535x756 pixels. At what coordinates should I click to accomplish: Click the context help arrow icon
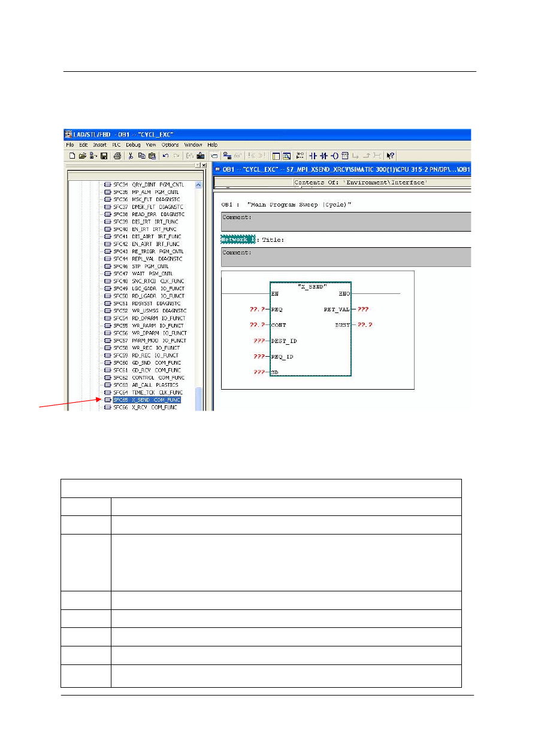[x=390, y=156]
